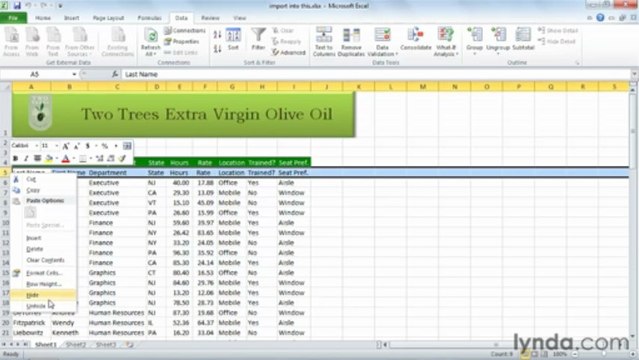Apply percent style from mini toolbar
Image resolution: width=639 pixels, height=360 pixels.
click(105, 146)
